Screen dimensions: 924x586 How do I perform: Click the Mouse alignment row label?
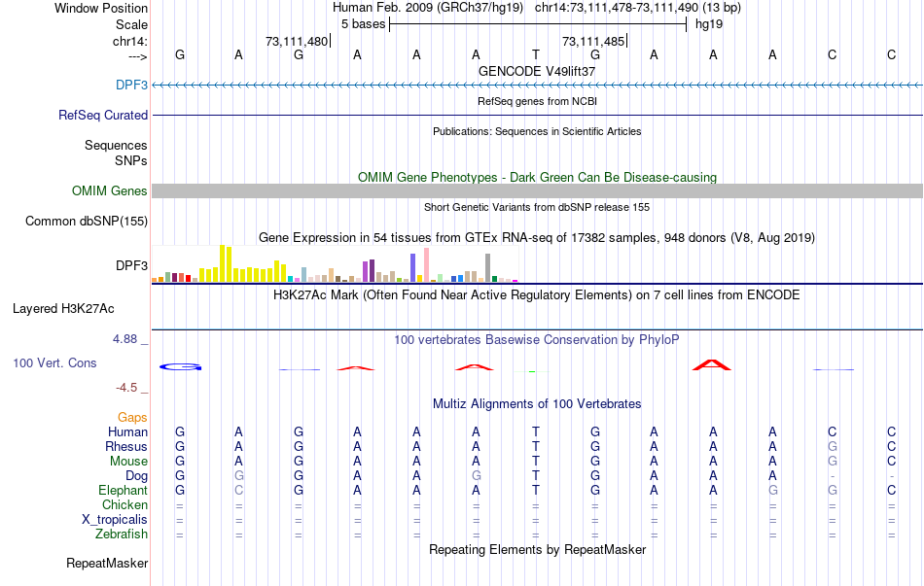pyautogui.click(x=128, y=462)
